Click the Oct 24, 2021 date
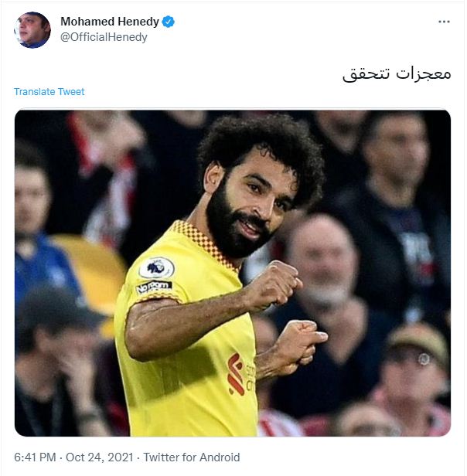 click(x=100, y=457)
